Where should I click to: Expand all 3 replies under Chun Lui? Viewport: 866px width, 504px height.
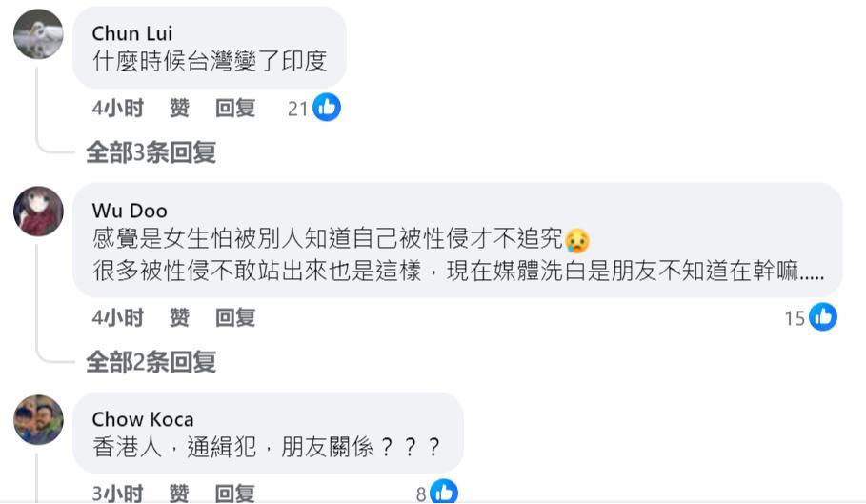pos(151,152)
